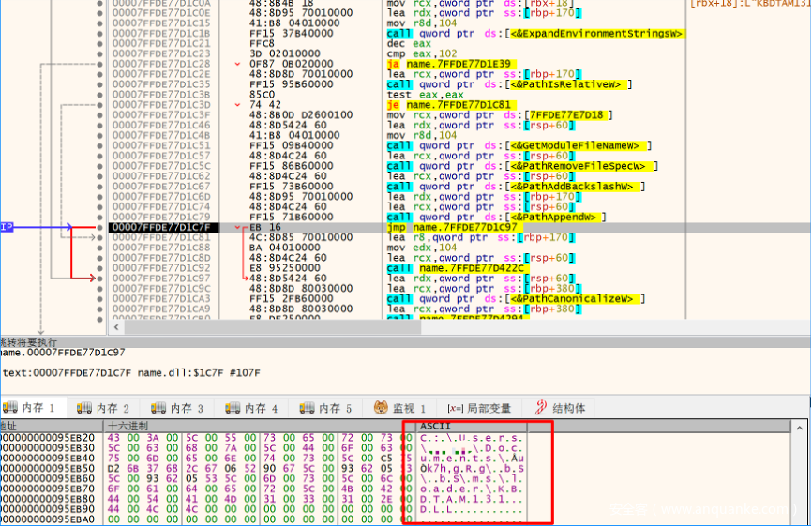Select the GetModuleFileNameW call line
The width and height of the screenshot is (812, 527).
[518, 145]
